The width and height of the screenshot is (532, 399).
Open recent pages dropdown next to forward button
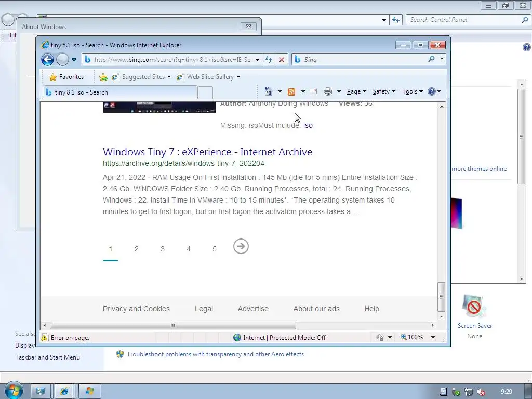click(74, 60)
